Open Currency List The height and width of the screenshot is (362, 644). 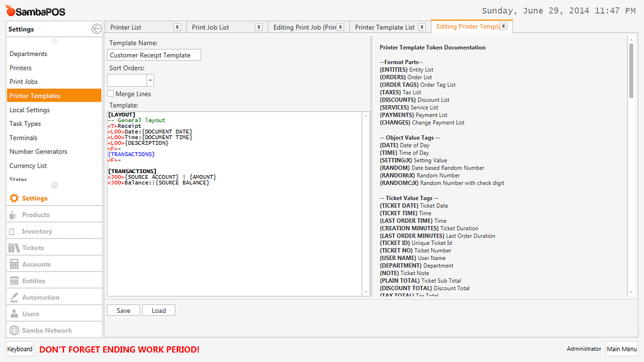(x=54, y=166)
